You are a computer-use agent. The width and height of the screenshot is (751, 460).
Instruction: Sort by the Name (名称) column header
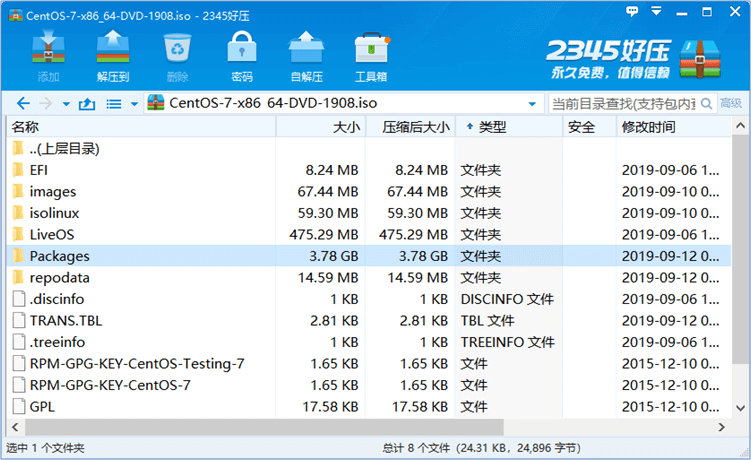(142, 127)
